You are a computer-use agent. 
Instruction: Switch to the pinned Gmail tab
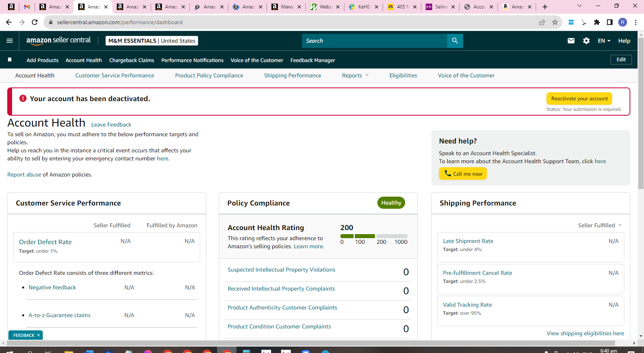pyautogui.click(x=27, y=7)
